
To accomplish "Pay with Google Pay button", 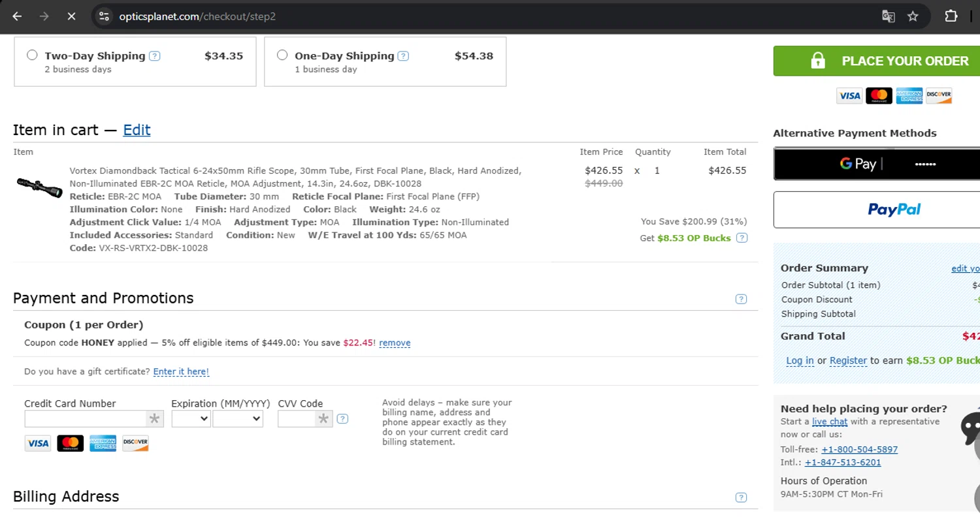I will pyautogui.click(x=876, y=164).
